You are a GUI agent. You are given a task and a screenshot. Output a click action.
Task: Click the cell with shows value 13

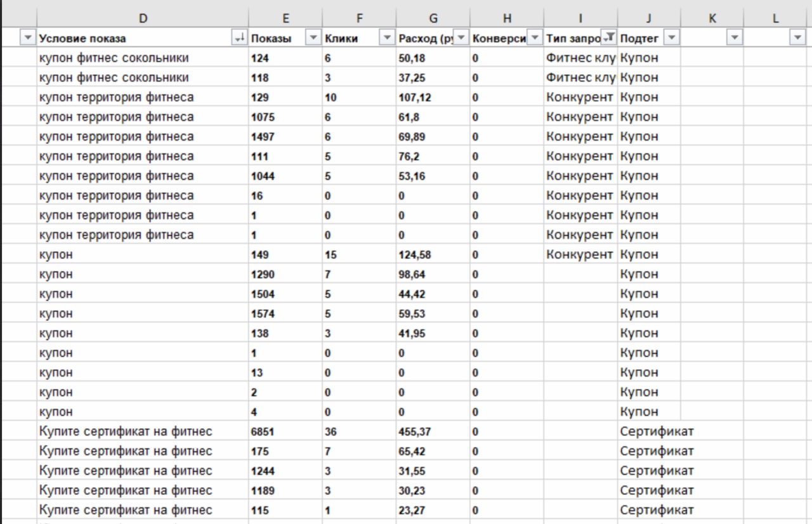[x=285, y=372]
